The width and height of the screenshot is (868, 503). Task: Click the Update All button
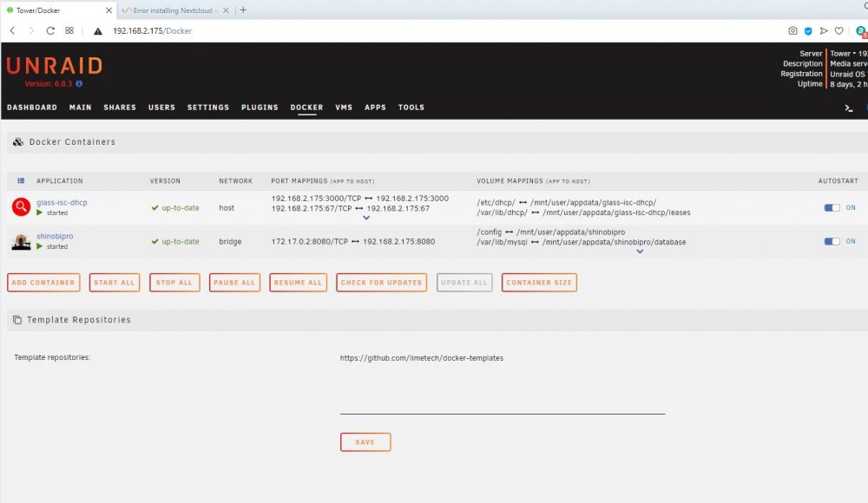point(464,282)
